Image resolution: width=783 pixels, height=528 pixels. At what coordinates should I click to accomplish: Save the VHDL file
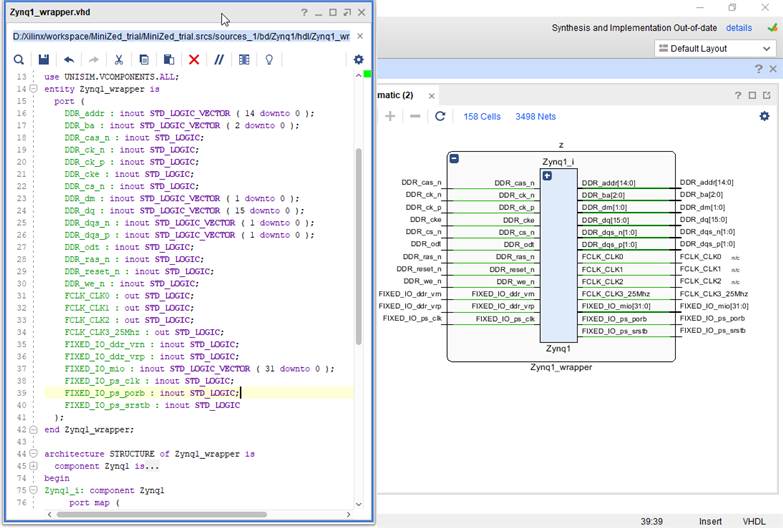[44, 60]
